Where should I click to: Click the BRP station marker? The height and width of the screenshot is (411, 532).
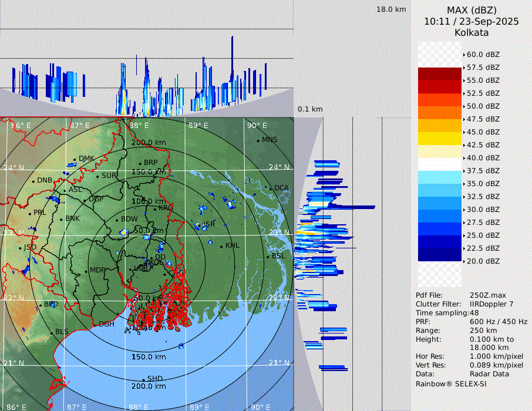click(x=140, y=163)
